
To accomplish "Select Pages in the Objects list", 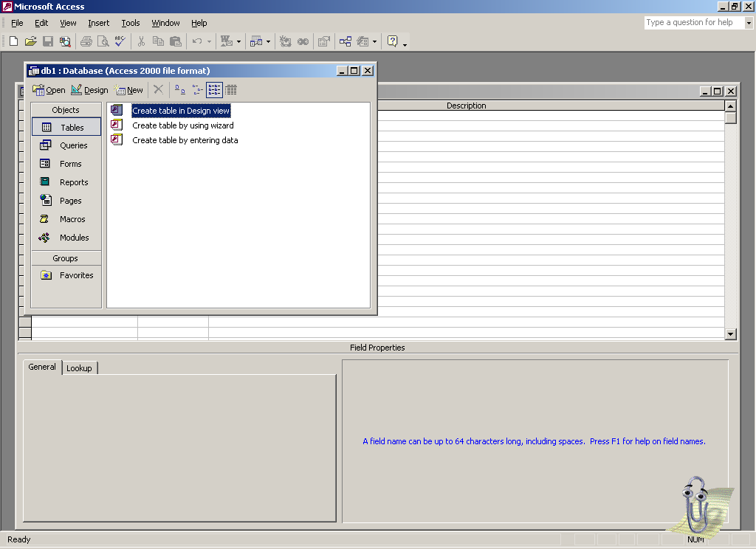I will (66, 201).
